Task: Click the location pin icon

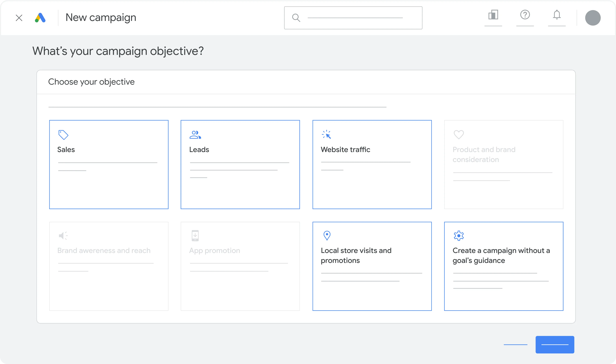Action: tap(327, 235)
